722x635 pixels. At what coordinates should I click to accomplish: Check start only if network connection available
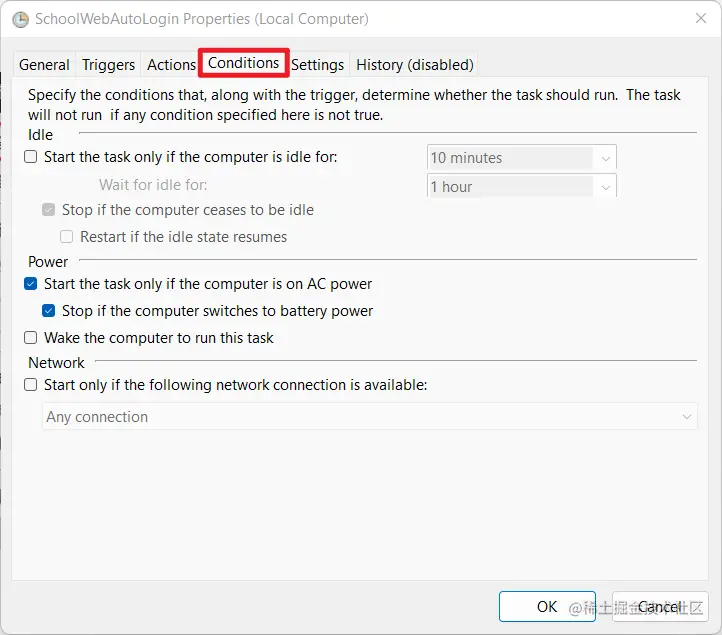pyautogui.click(x=31, y=384)
